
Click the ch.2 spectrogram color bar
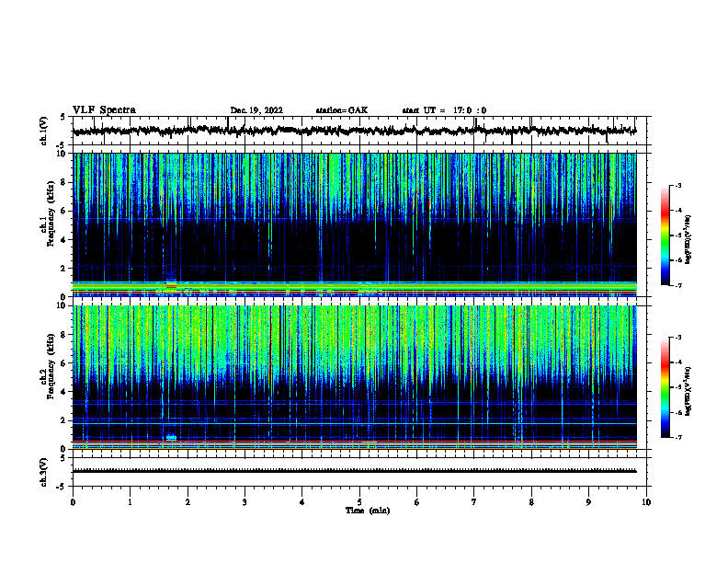click(x=665, y=387)
